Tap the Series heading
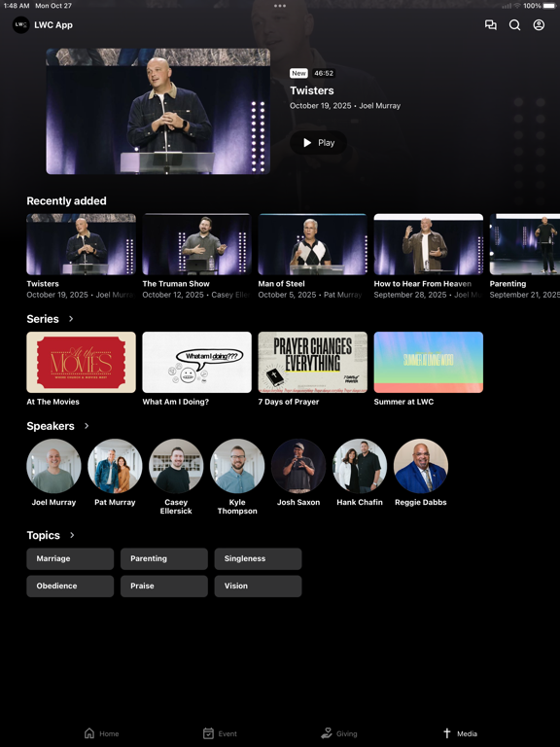 click(x=43, y=319)
